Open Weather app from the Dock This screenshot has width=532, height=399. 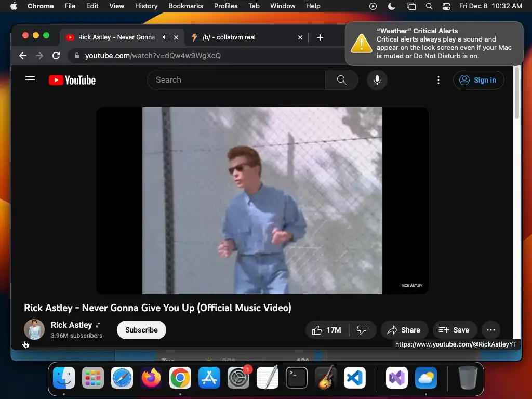pos(426,378)
